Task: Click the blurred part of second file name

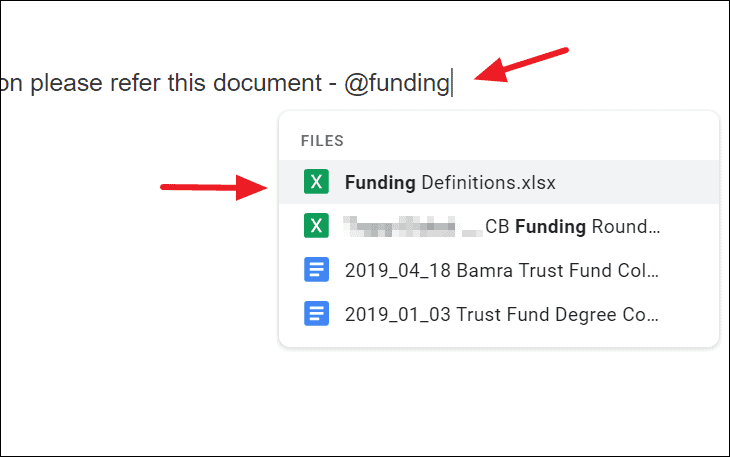Action: pos(412,227)
